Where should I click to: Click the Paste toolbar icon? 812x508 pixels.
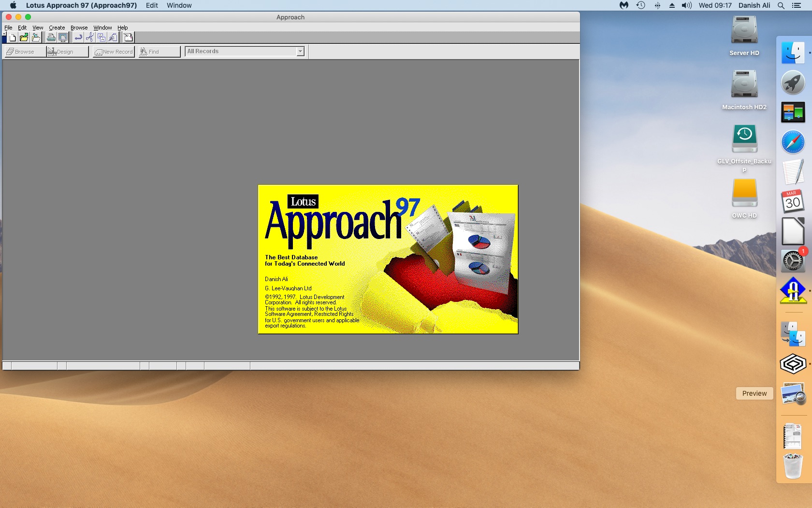(x=113, y=38)
